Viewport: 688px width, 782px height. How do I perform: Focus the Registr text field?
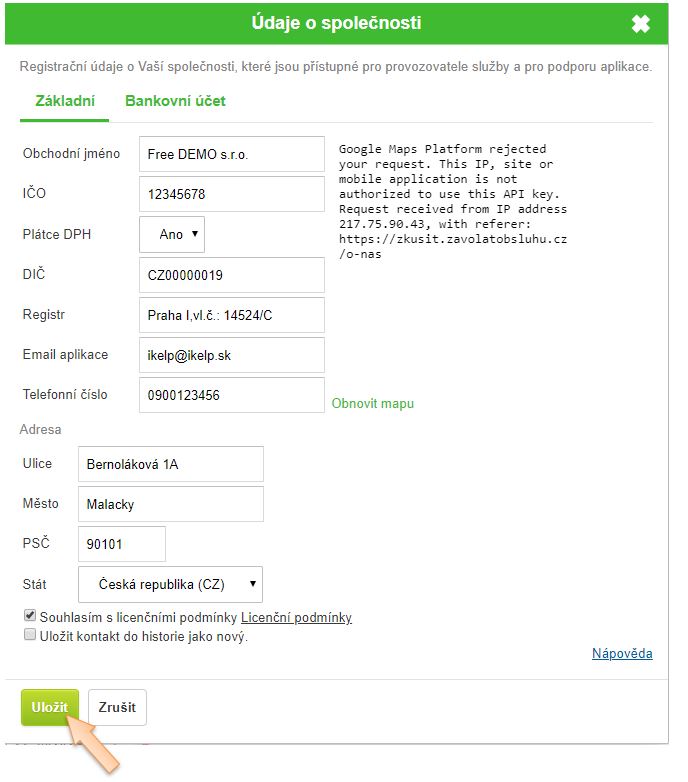231,315
